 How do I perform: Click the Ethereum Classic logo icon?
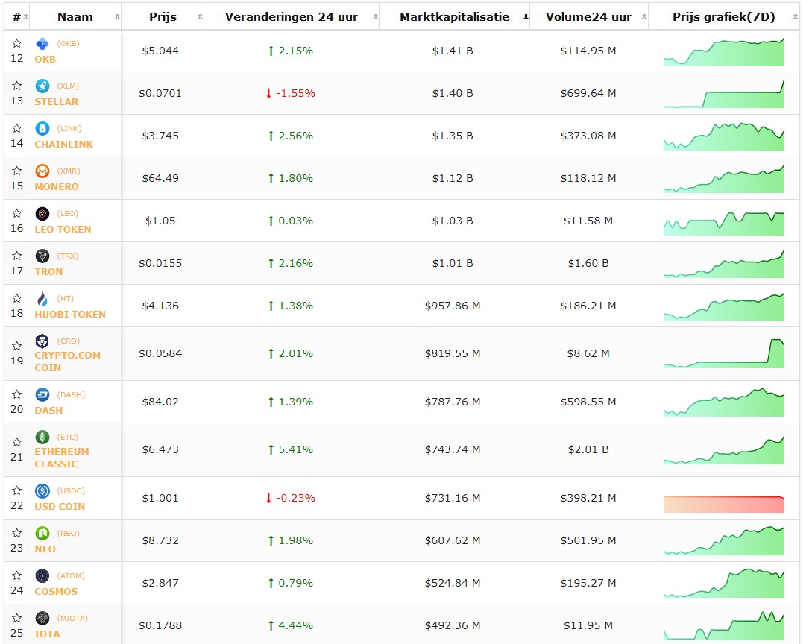(42, 437)
